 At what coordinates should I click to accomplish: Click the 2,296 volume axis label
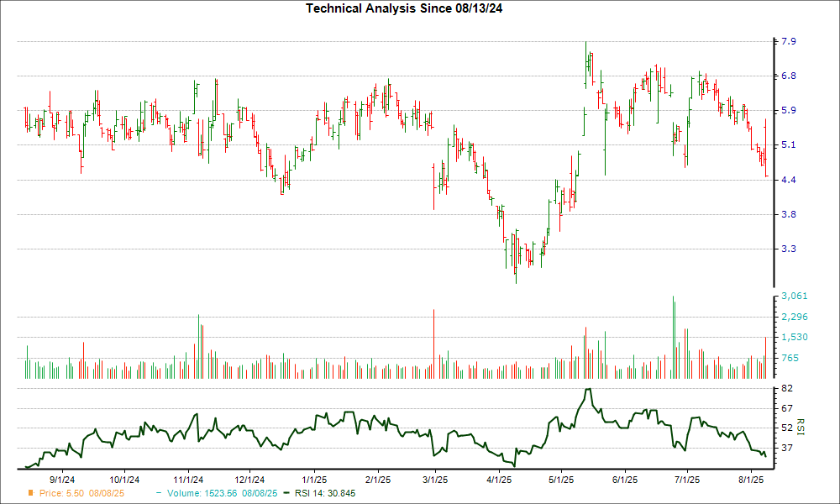[795, 317]
